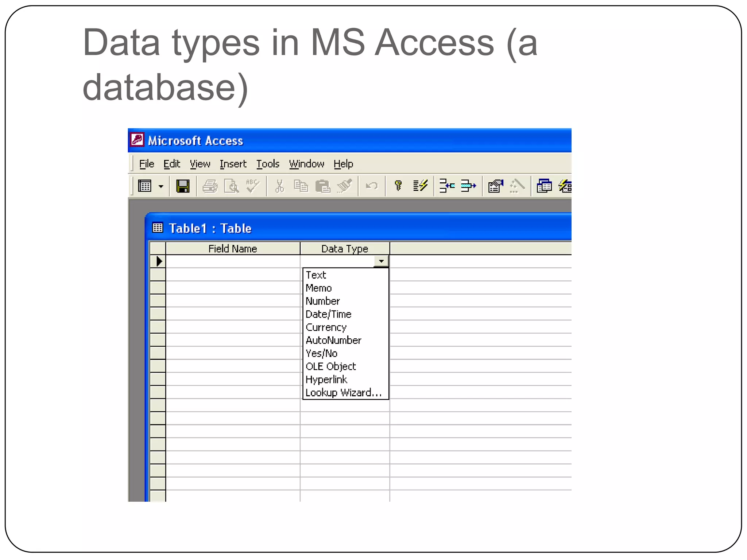
Task: Open the Help menu
Action: pyautogui.click(x=343, y=164)
